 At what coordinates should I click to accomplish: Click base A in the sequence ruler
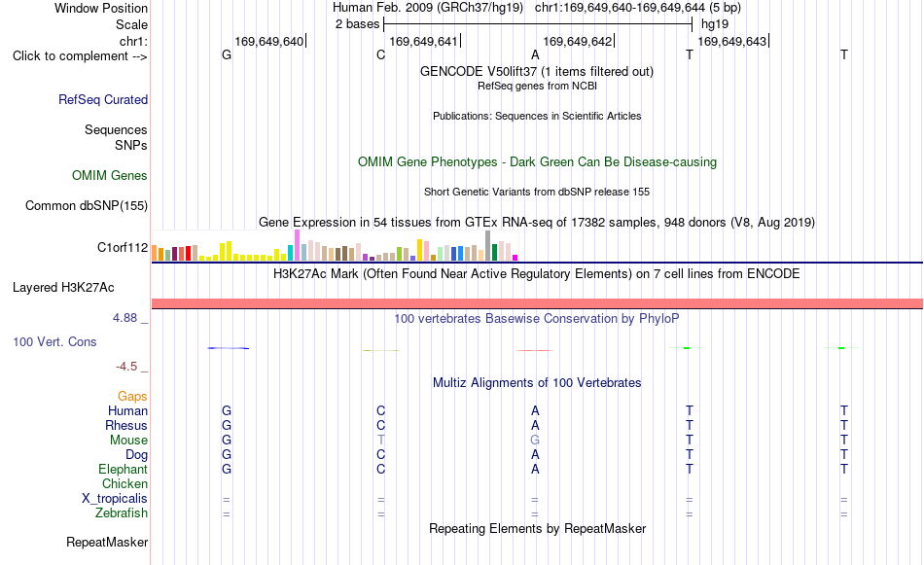tap(535, 54)
